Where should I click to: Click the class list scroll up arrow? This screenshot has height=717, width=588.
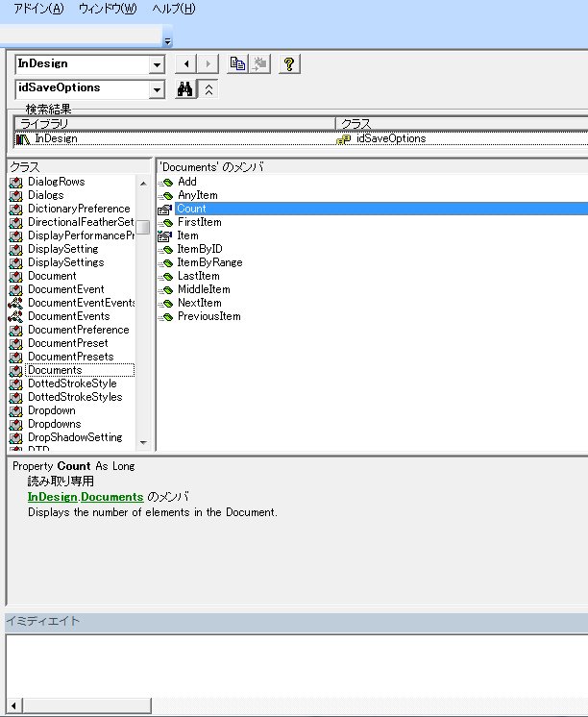coord(143,184)
